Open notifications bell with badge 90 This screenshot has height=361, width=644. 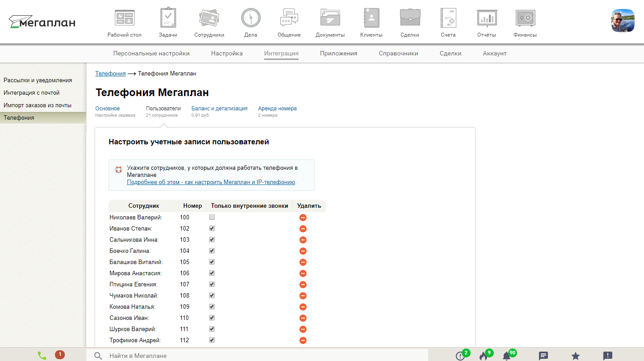[509, 355]
